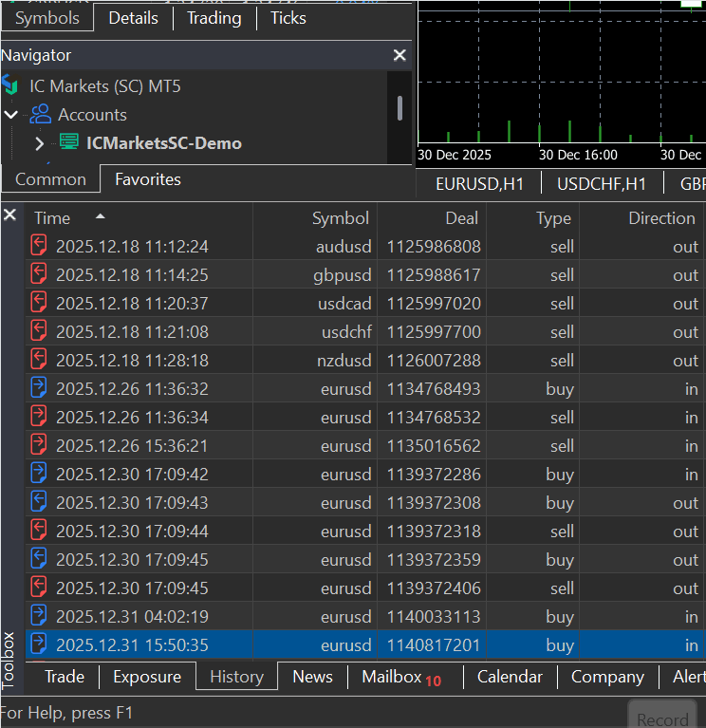
Task: Open the Symbols tab in Market Watch
Action: [x=46, y=18]
